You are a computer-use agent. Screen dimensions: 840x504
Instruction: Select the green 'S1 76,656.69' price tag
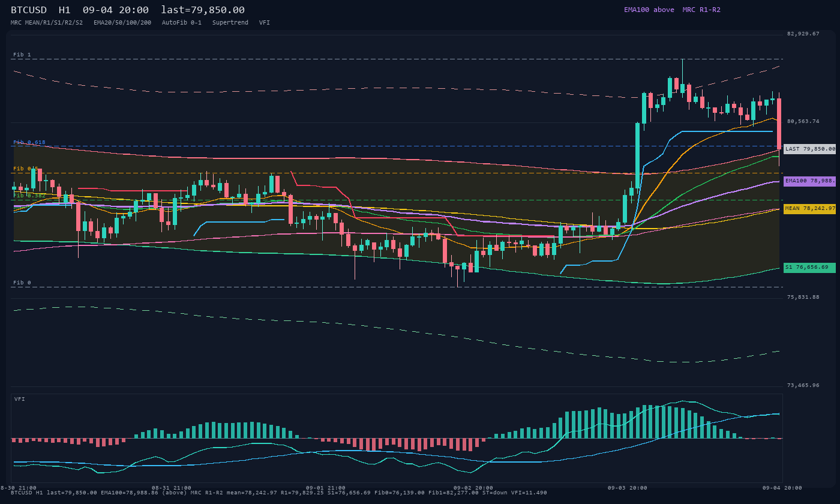(x=809, y=268)
